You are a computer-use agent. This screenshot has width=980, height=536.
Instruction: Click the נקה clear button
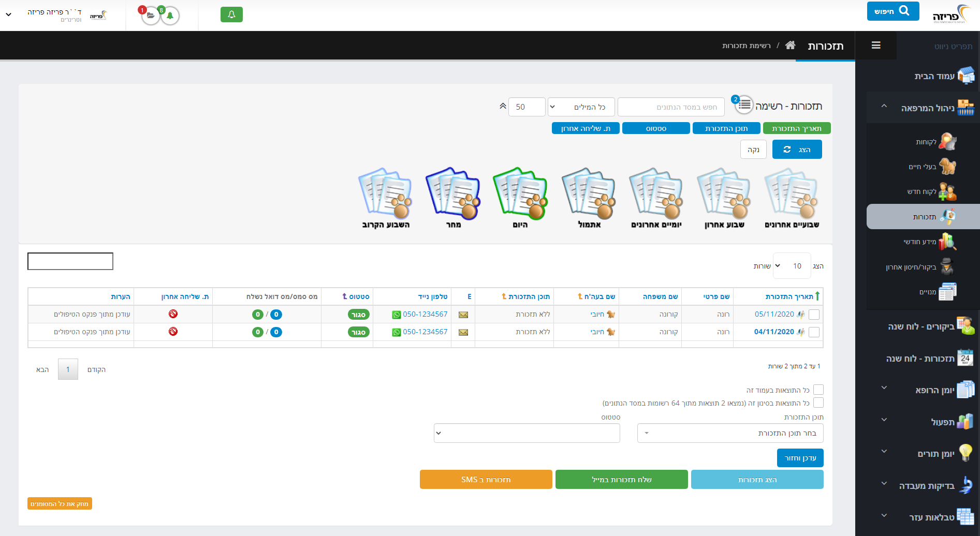click(x=753, y=150)
